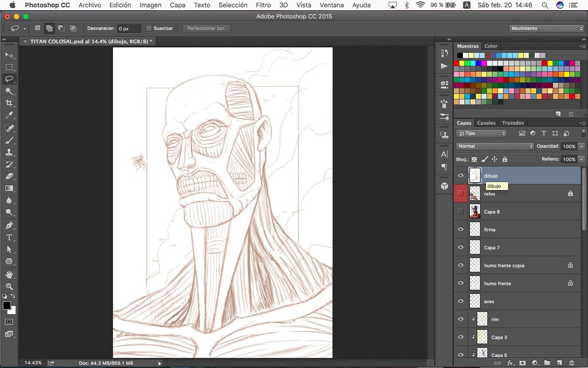Add layer mask icon
This screenshot has width=588, height=368.
[522, 363]
